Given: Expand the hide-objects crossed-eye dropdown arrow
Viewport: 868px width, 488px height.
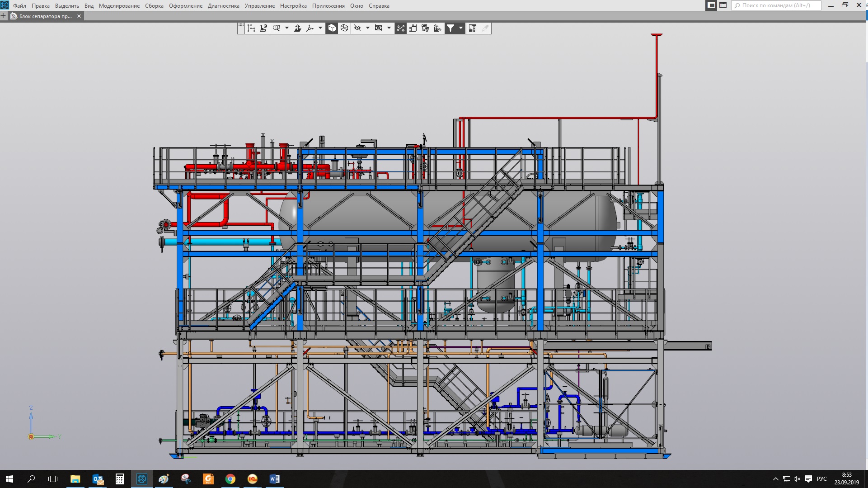Looking at the screenshot, I should coord(368,28).
